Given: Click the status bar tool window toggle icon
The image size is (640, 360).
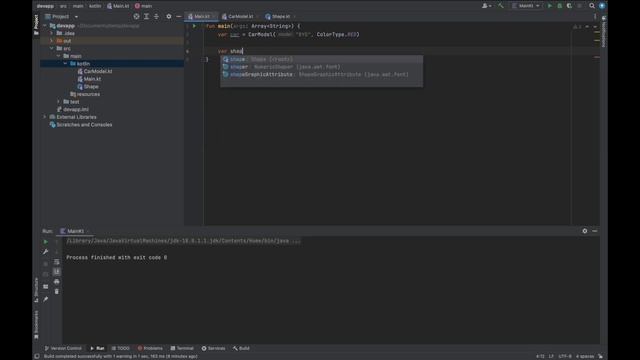Looking at the screenshot, I should point(37,356).
